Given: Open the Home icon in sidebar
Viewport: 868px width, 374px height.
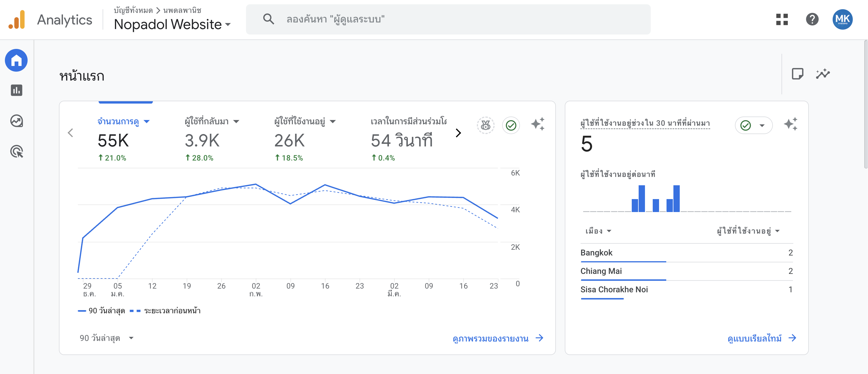Looking at the screenshot, I should 16,60.
